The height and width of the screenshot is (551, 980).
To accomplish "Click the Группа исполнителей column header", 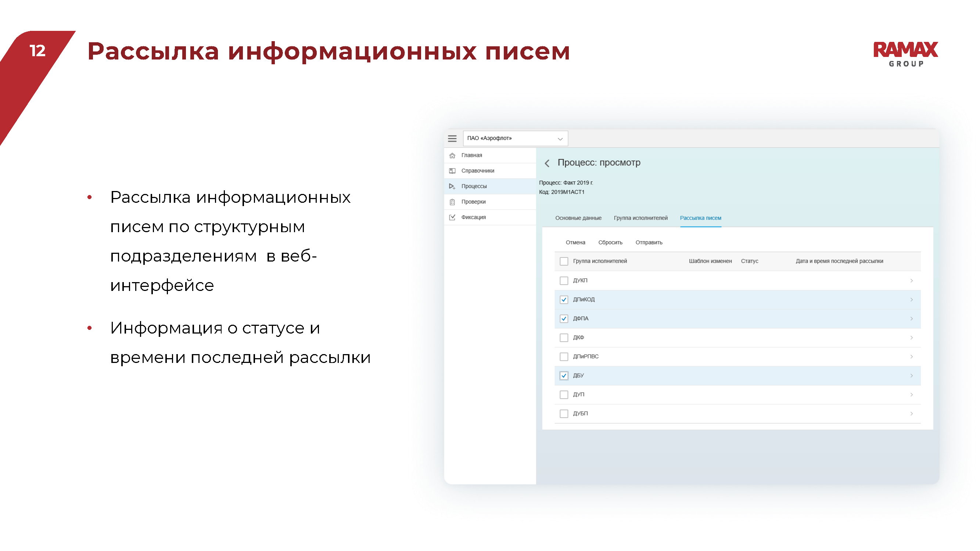I will (x=600, y=261).
